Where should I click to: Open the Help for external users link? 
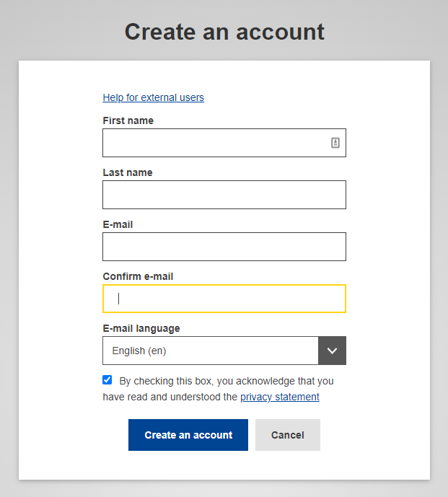click(153, 97)
